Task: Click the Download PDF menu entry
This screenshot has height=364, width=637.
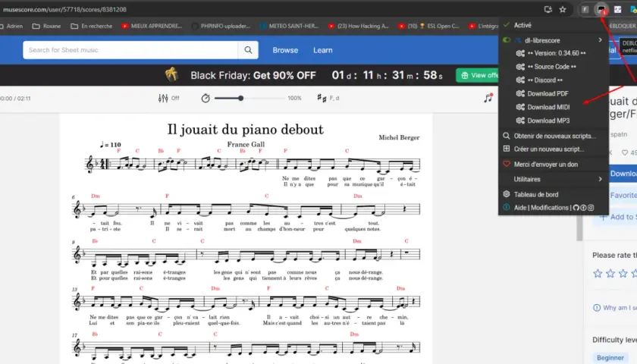Action: coord(548,93)
